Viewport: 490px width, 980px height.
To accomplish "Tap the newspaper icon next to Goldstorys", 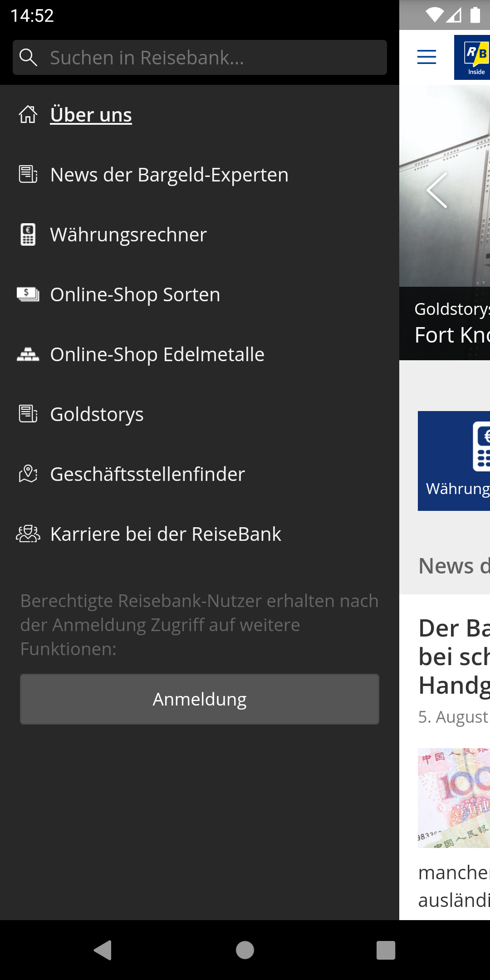I will (28, 414).
